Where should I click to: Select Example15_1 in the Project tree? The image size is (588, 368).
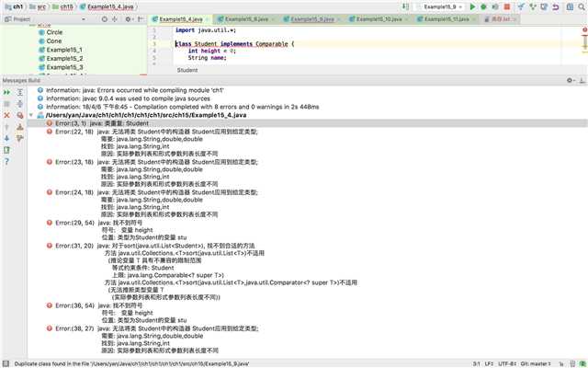[x=64, y=50]
